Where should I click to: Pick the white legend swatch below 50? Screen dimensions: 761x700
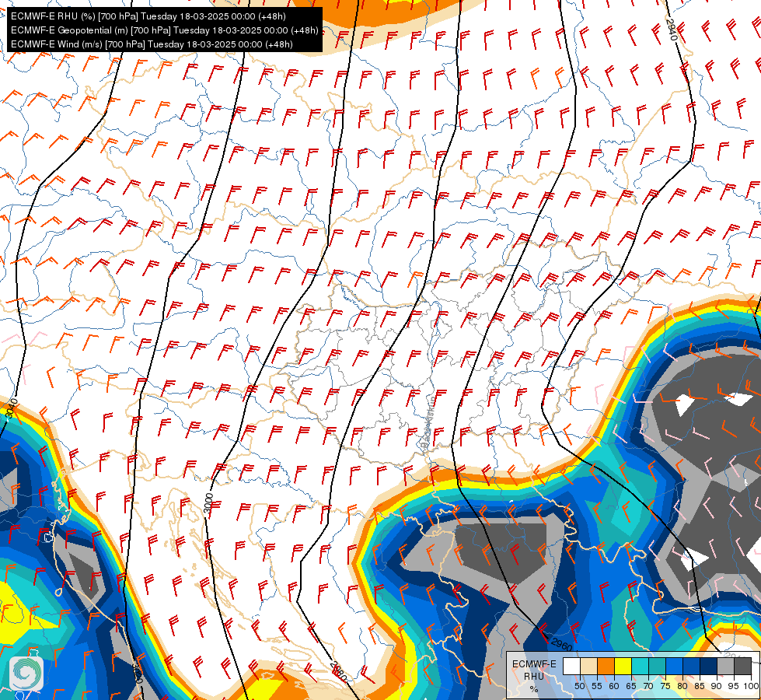click(571, 666)
